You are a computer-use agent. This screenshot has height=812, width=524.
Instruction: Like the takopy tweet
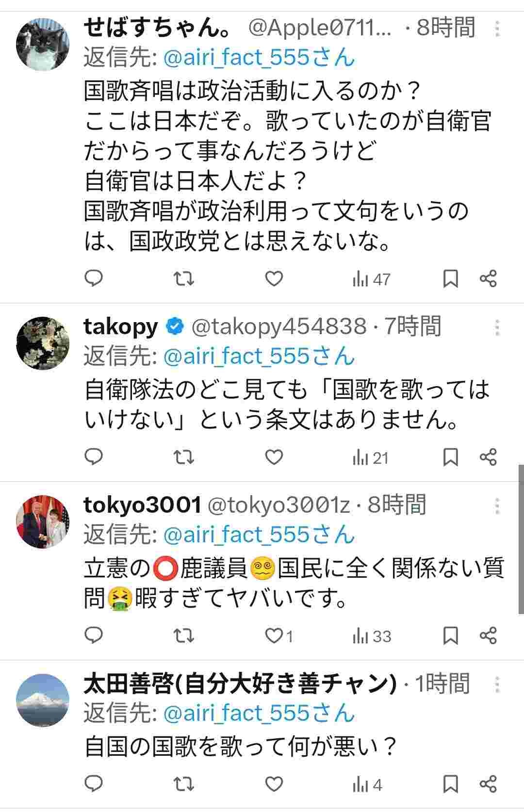(274, 457)
